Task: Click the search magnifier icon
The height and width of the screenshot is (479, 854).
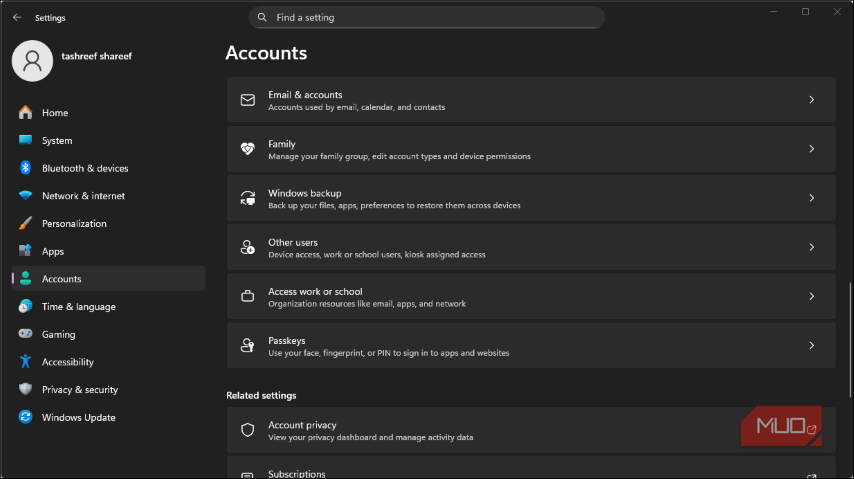Action: click(262, 17)
